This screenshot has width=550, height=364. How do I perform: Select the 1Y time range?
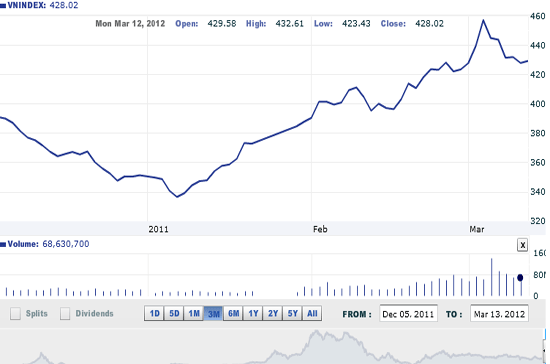[x=253, y=314]
